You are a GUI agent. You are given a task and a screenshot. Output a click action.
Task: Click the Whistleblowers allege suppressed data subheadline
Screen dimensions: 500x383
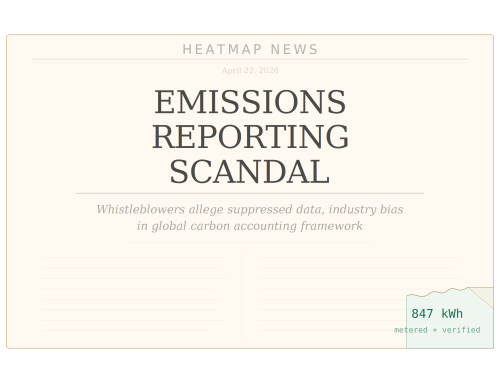(x=250, y=218)
